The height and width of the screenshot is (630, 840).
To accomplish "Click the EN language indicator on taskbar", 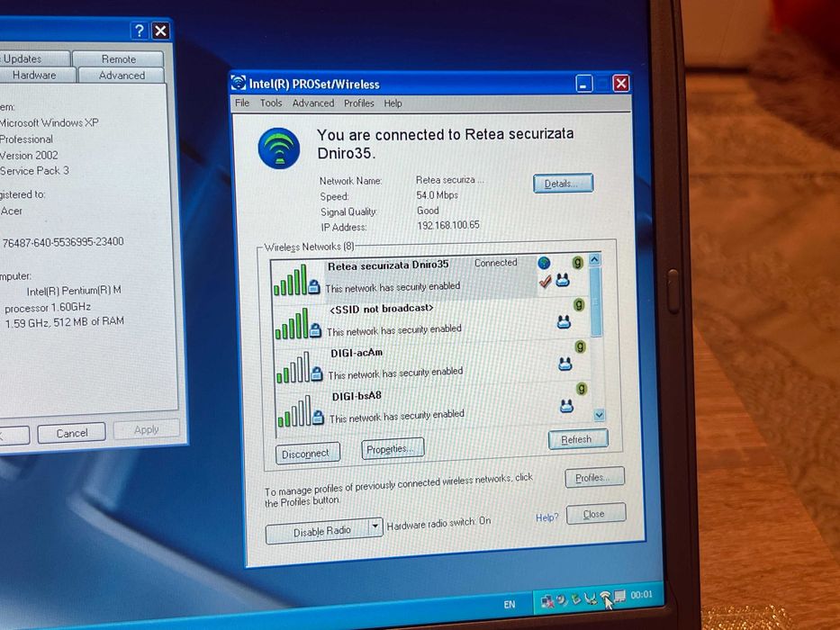I will pos(510,604).
